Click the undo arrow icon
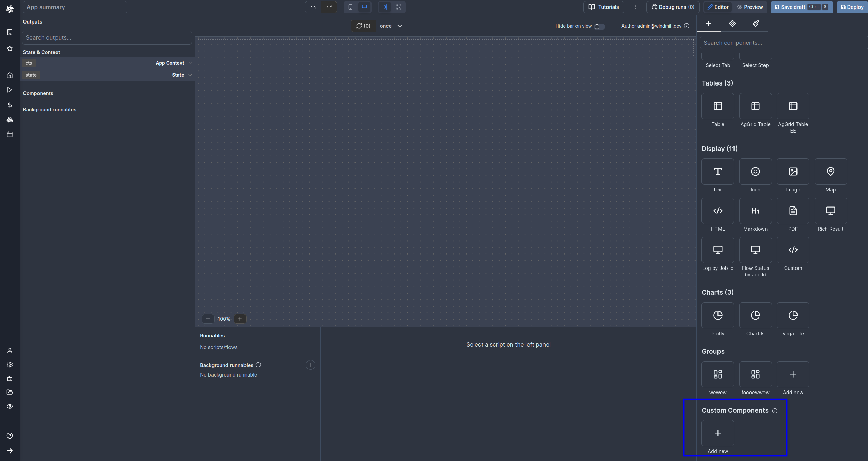 click(313, 7)
